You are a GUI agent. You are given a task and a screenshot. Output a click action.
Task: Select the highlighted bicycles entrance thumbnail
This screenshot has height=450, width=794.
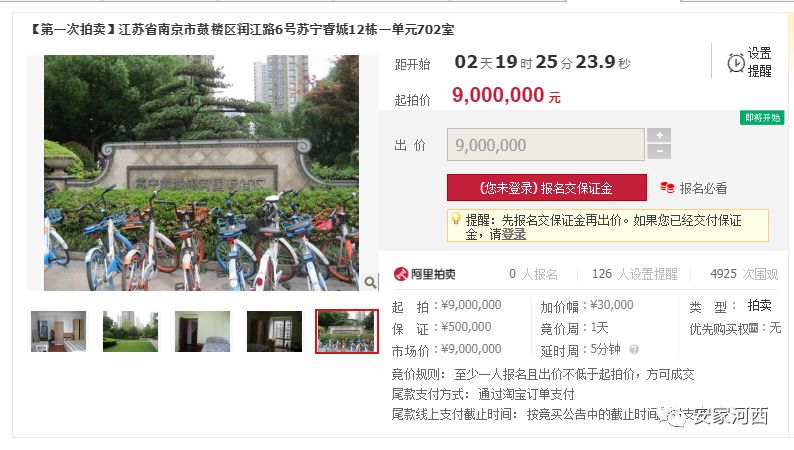pyautogui.click(x=347, y=332)
